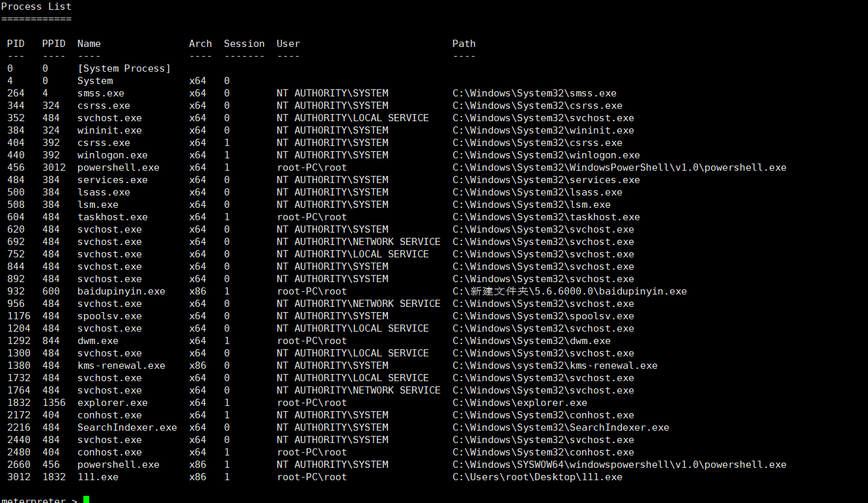Click PID 2660 of x86 powershell.exe
This screenshot has height=503, width=868.
coord(19,465)
